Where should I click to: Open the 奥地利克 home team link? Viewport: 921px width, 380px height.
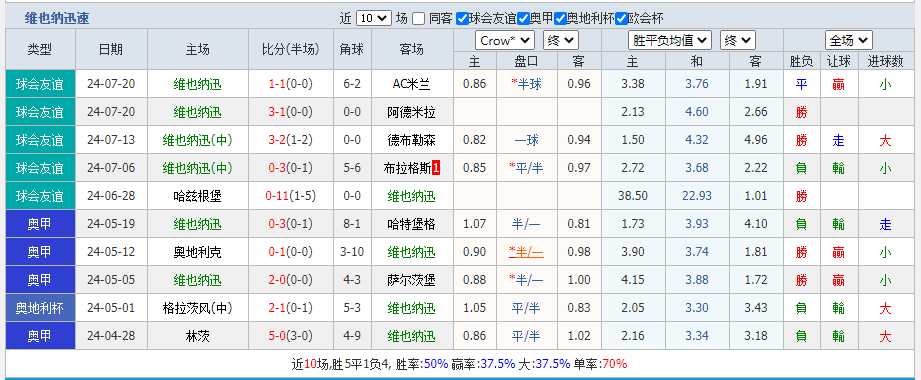click(x=198, y=253)
